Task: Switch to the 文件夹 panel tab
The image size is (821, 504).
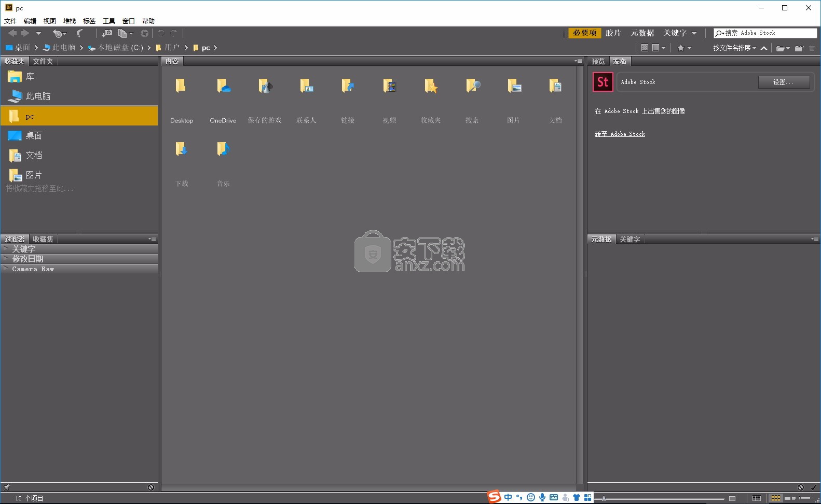Action: [x=43, y=61]
